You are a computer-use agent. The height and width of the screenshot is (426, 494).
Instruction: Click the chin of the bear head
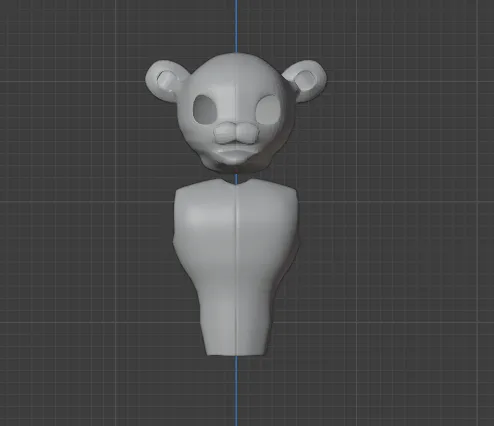(x=236, y=168)
